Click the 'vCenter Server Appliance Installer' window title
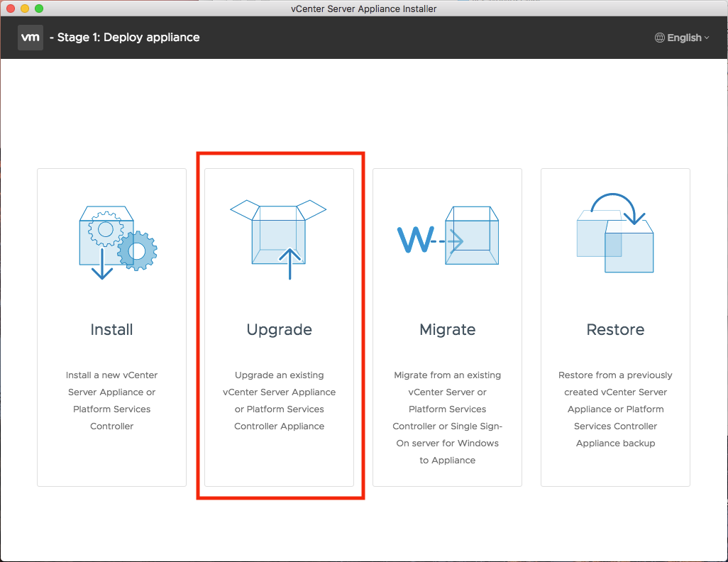728x562 pixels. 363,9
